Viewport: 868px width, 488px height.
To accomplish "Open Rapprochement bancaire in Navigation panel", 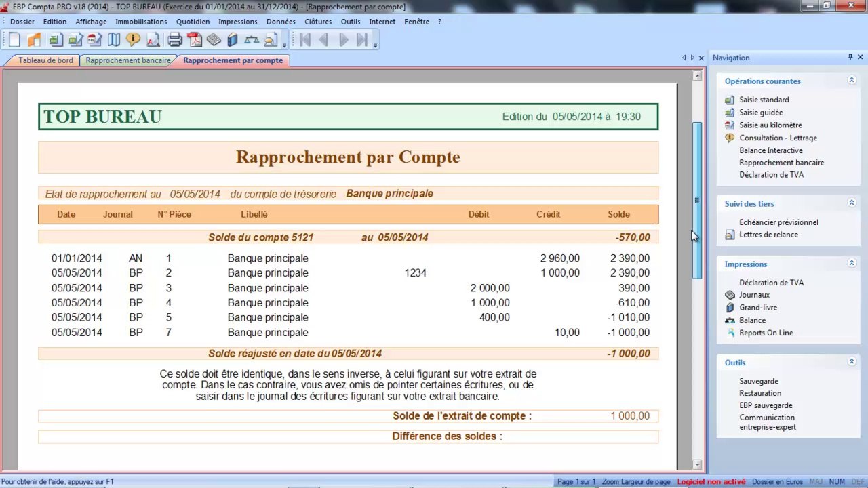I will click(782, 163).
